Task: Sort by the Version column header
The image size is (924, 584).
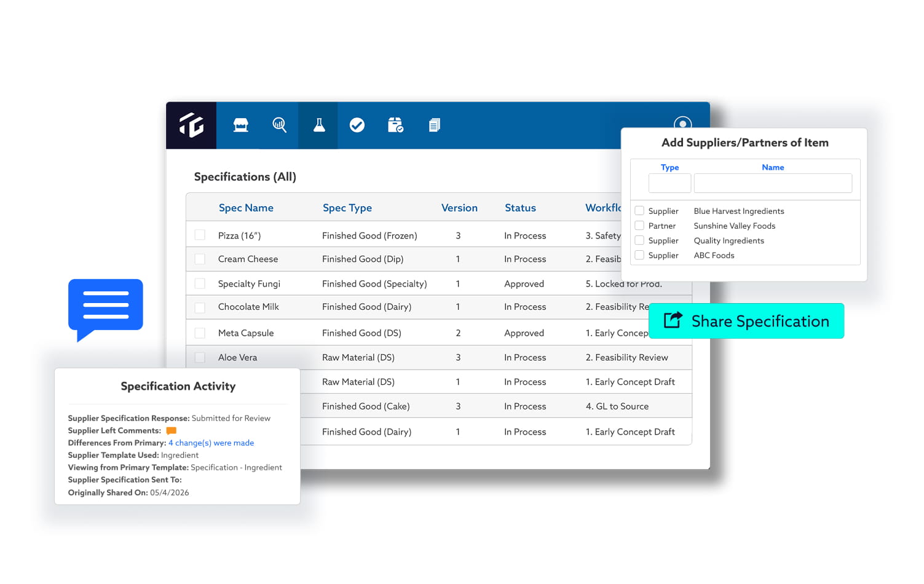Action: (x=459, y=208)
